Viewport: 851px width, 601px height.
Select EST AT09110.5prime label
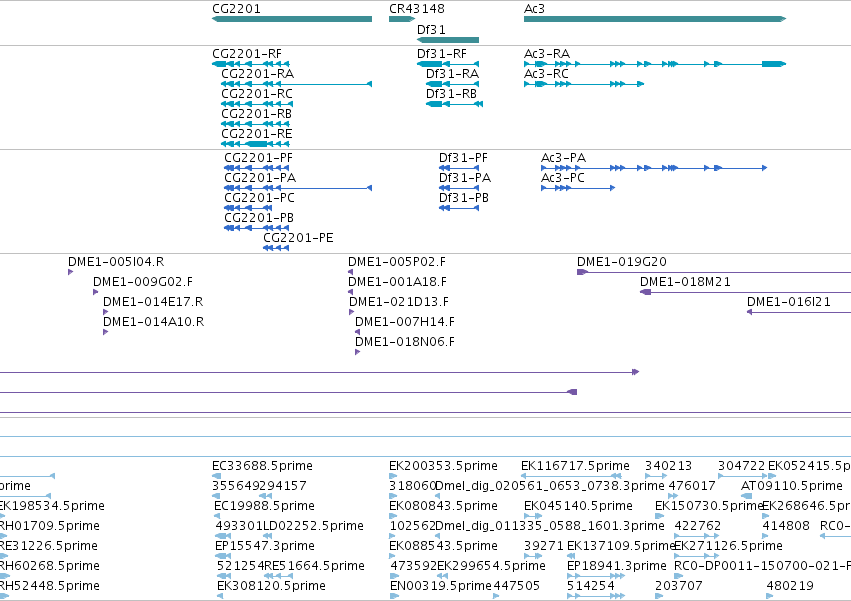click(792, 486)
